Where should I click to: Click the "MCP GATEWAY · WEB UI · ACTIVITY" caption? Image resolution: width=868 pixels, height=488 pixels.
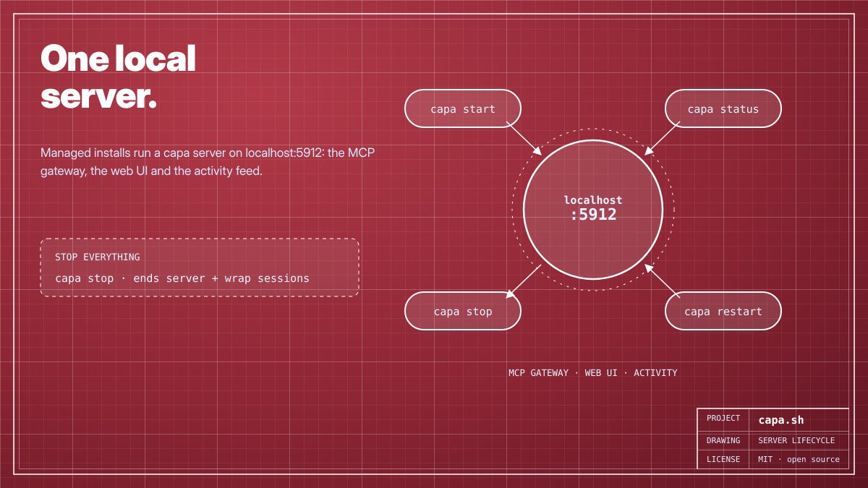593,373
